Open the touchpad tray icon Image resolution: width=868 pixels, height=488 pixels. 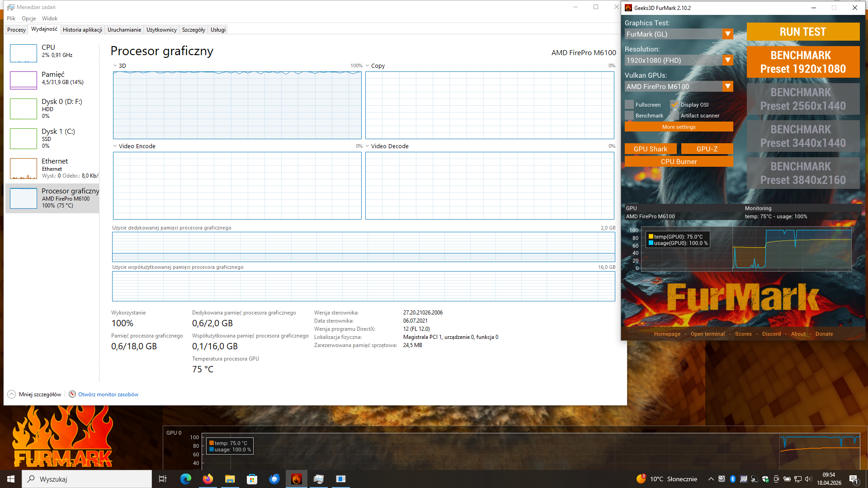tap(744, 479)
